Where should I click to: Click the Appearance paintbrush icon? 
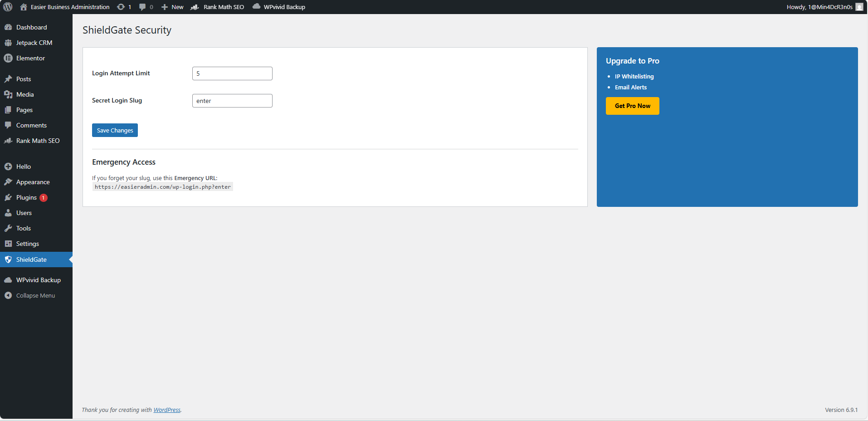coord(8,182)
